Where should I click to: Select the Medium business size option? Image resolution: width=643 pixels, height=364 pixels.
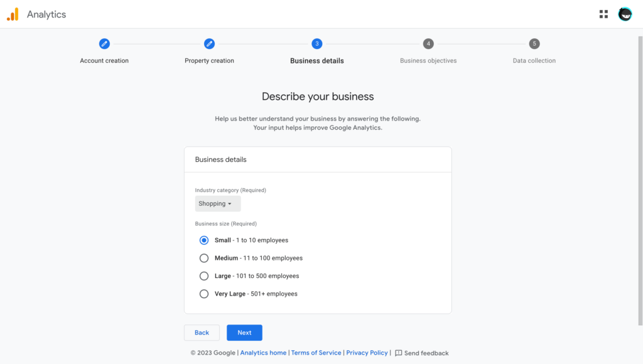coord(203,258)
